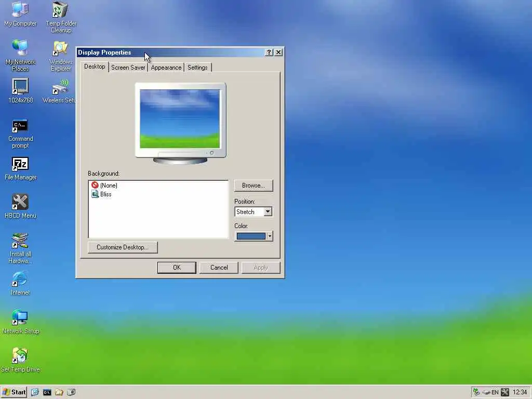Screen dimensions: 532x399
Task: Click the Customize Desktop... button
Action: [123, 247]
